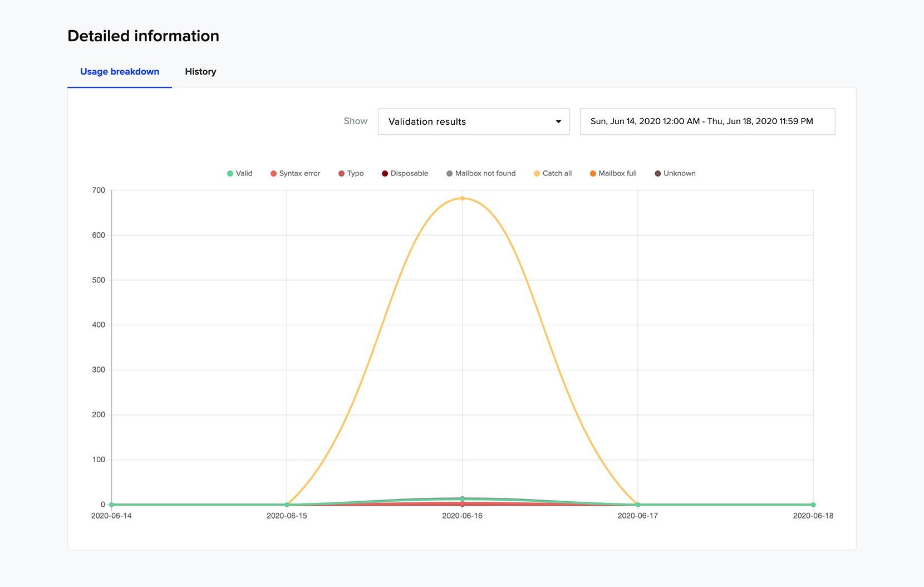This screenshot has width=924, height=587.
Task: Toggle the Unknown legend item
Action: (x=675, y=173)
